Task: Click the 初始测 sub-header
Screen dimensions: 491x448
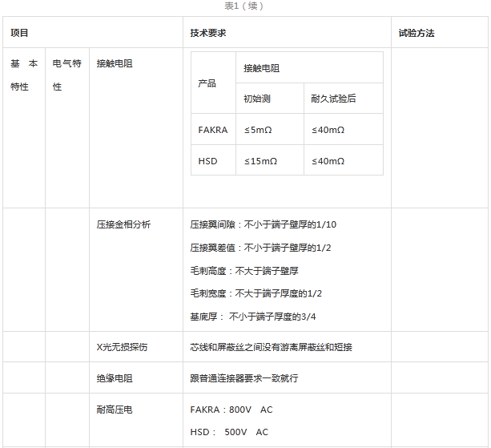Action: point(257,99)
